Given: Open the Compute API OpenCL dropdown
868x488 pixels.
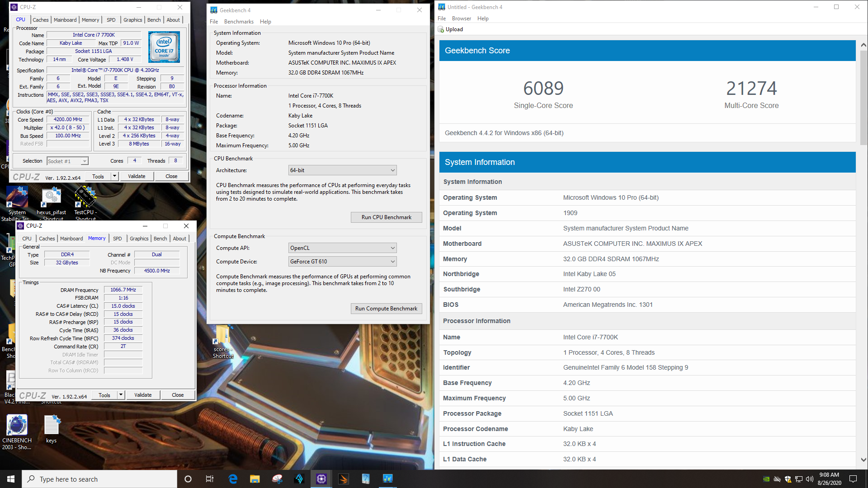Looking at the screenshot, I should click(343, 248).
